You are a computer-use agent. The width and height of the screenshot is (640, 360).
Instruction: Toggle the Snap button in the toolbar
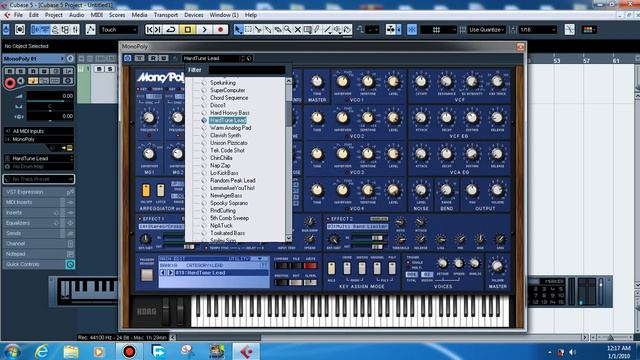pyautogui.click(x=412, y=29)
